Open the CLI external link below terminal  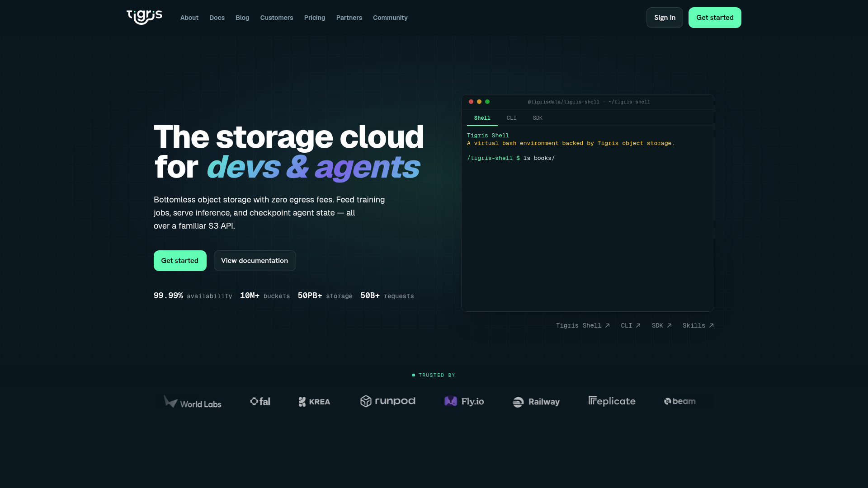631,325
